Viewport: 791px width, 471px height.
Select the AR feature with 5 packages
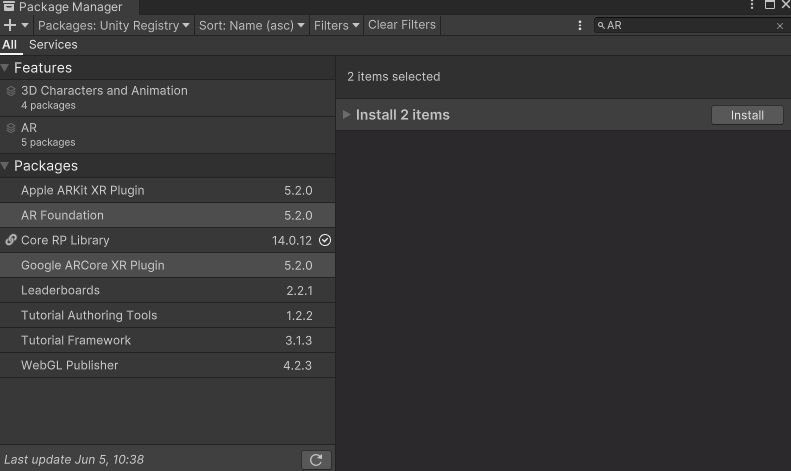167,135
